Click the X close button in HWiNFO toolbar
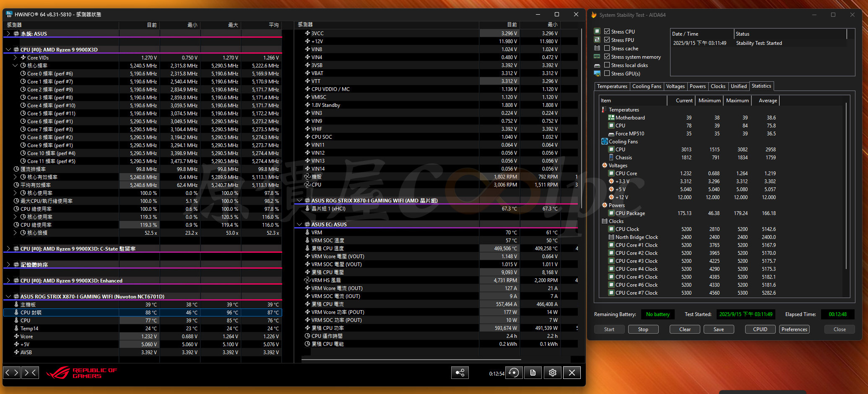 (572, 373)
